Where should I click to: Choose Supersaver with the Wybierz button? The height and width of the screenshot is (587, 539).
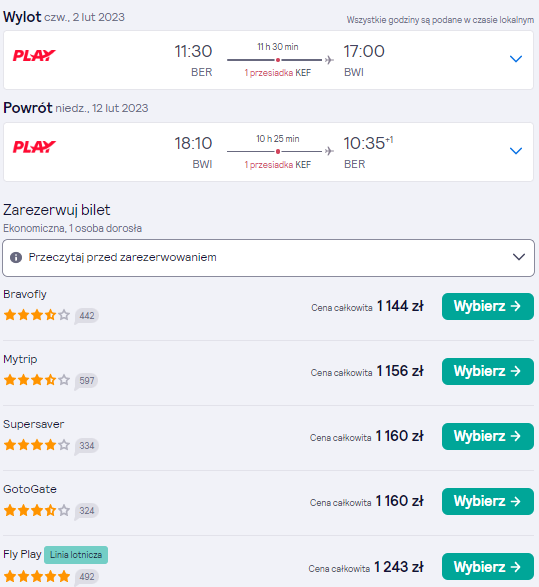pyautogui.click(x=488, y=437)
